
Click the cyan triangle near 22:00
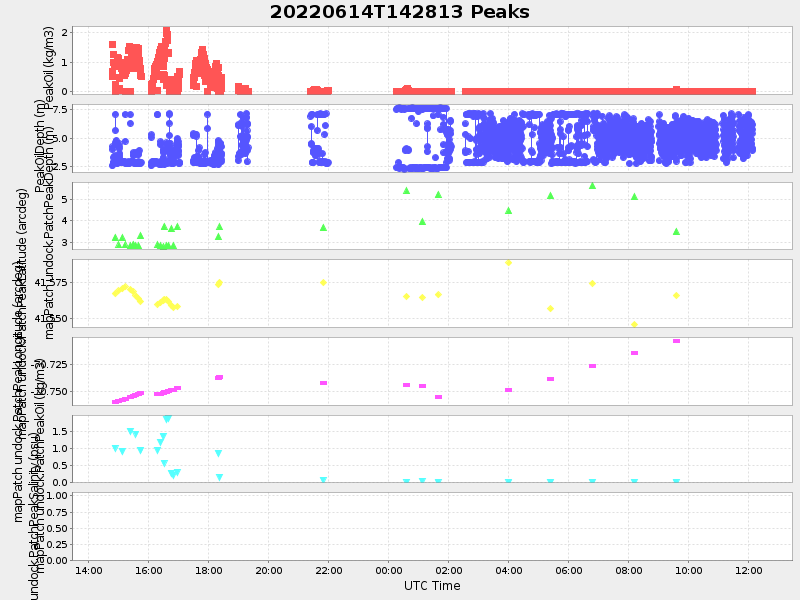click(x=323, y=480)
